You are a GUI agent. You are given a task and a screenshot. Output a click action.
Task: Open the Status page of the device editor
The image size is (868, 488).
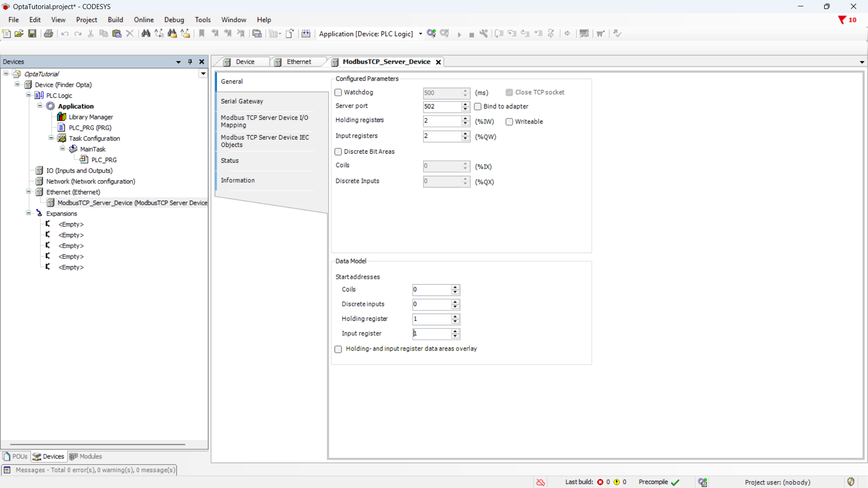coord(230,160)
